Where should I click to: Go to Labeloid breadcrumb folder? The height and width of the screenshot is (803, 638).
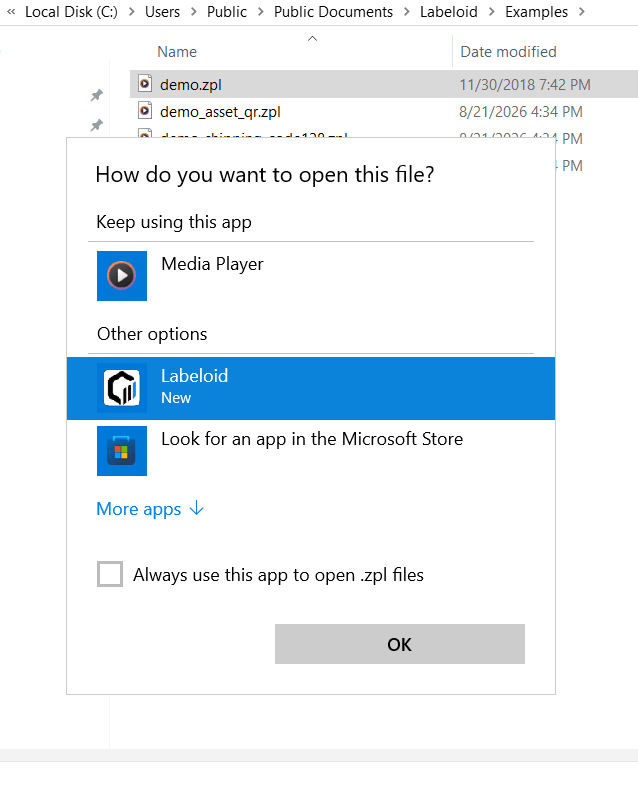449,12
